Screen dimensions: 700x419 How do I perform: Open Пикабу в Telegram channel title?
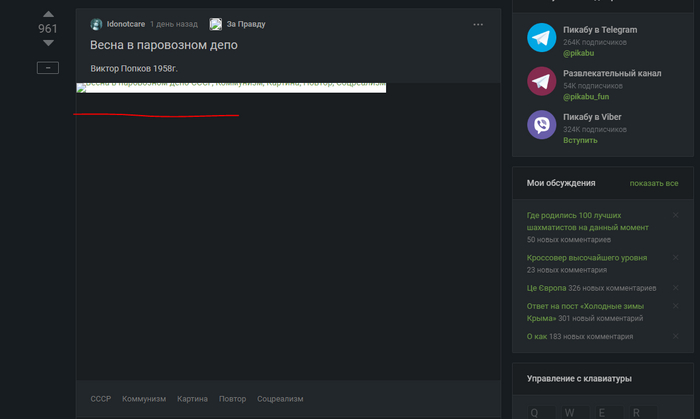point(600,30)
